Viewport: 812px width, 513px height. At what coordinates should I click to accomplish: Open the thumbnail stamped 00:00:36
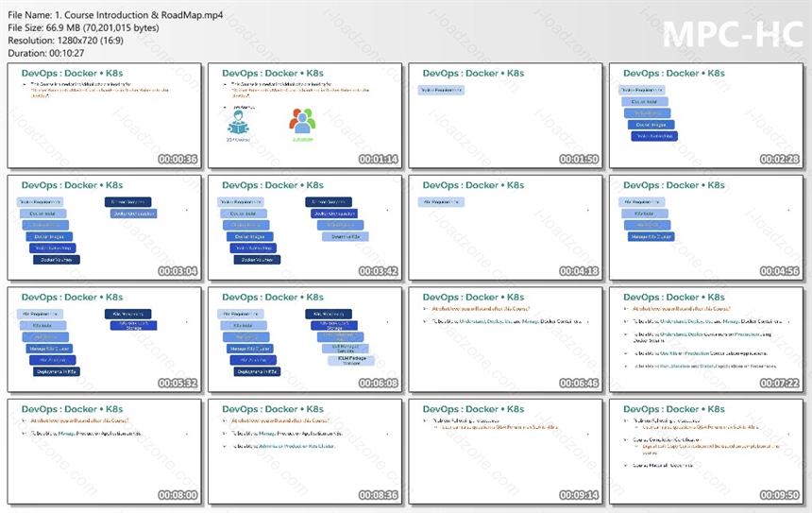coord(104,115)
